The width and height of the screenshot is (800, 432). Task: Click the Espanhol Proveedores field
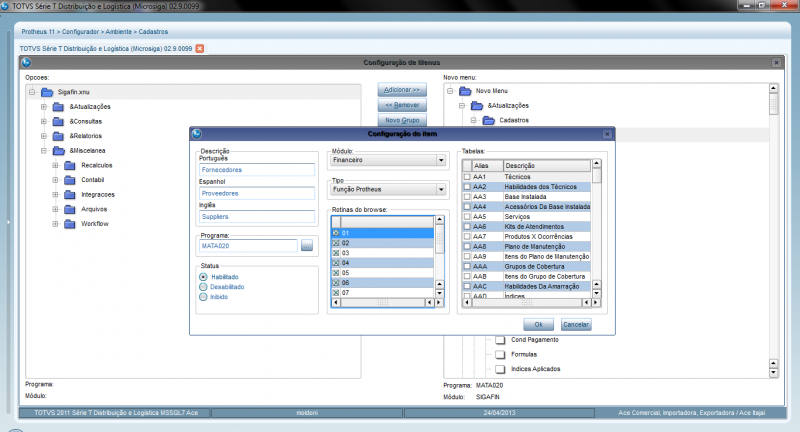257,194
